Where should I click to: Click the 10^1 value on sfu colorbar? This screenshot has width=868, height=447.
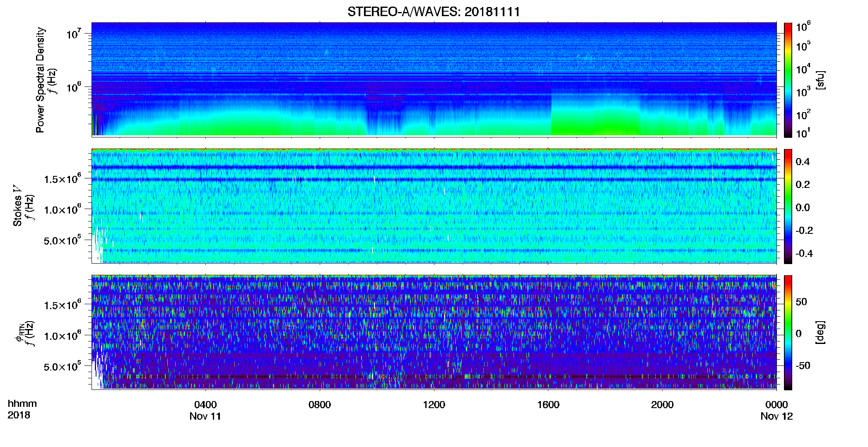[x=803, y=133]
